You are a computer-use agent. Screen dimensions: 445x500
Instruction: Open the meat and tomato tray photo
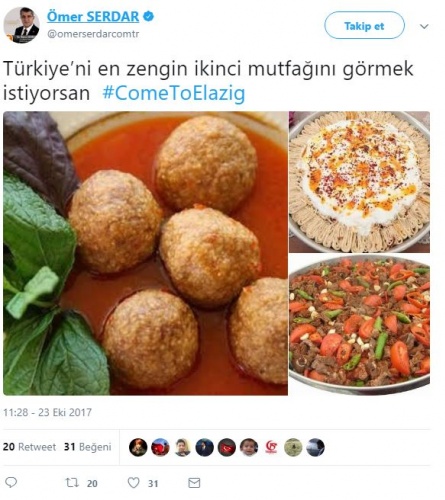(x=359, y=325)
